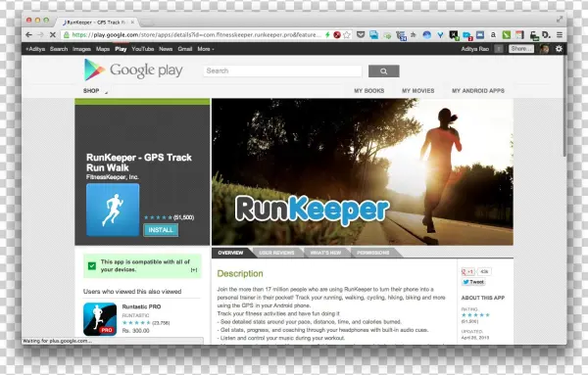
Task: Click Maps in Google bar
Action: [103, 49]
